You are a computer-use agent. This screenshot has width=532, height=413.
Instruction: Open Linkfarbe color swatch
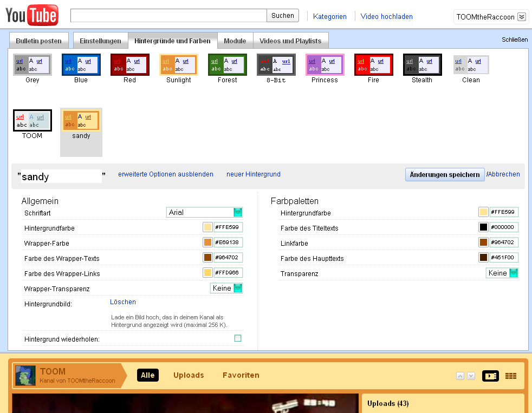483,242
